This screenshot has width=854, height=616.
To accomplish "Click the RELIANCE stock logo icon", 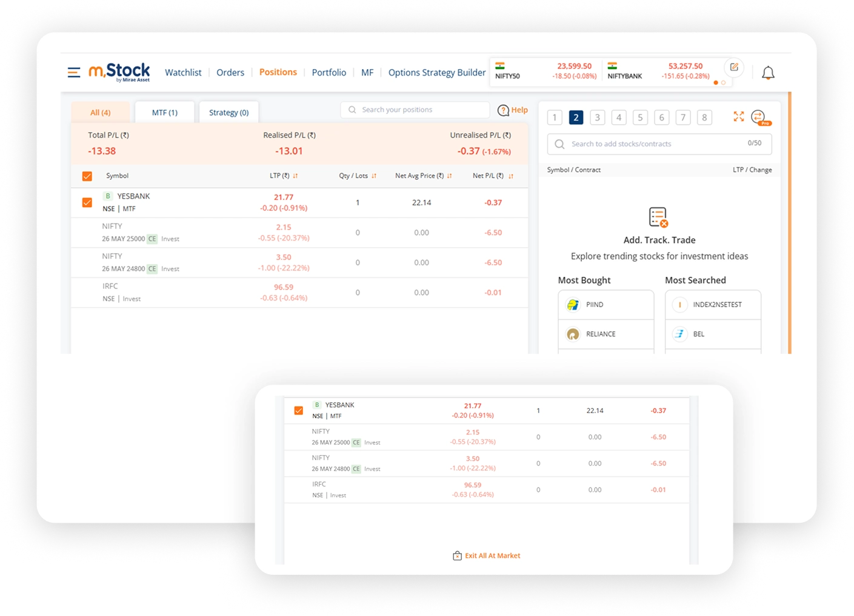I will coord(573,334).
